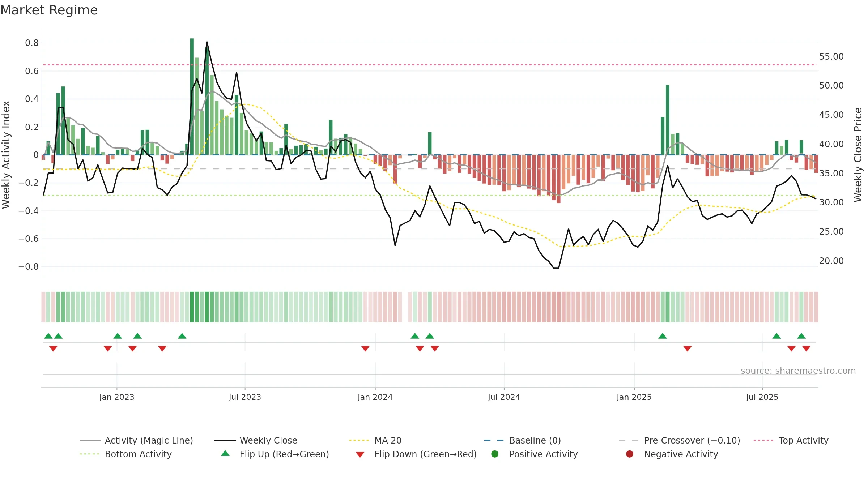
Task: Click the 0.8 activity axis label
Action: [32, 43]
